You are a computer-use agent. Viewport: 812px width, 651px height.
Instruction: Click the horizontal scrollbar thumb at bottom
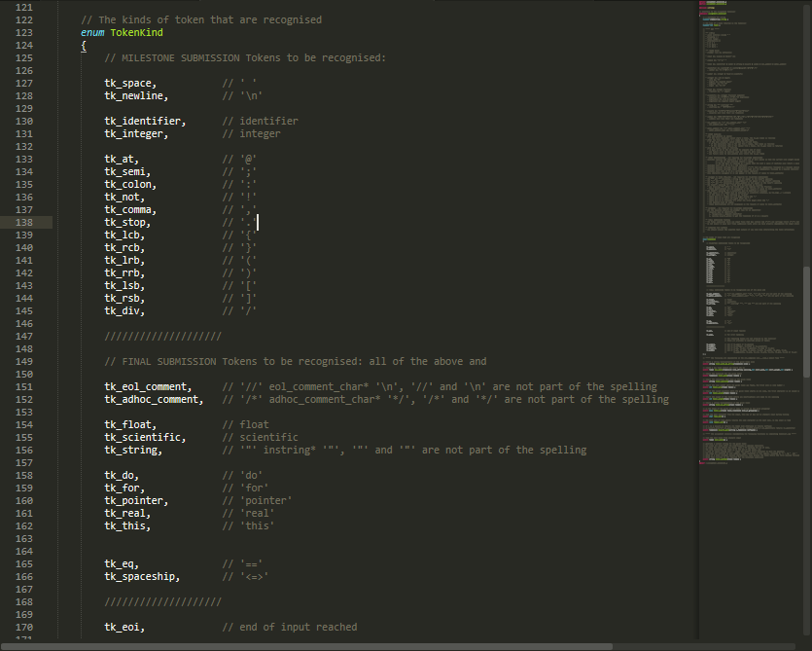tap(306, 646)
